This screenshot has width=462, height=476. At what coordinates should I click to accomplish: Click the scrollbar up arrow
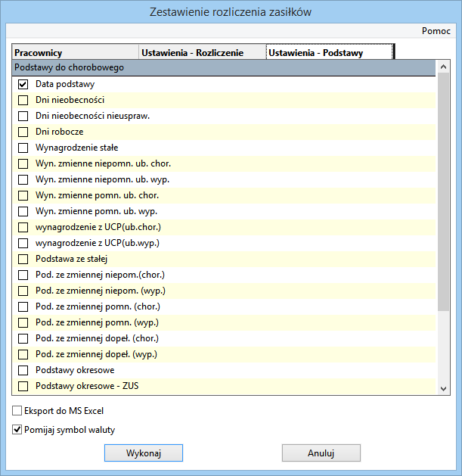(x=444, y=67)
